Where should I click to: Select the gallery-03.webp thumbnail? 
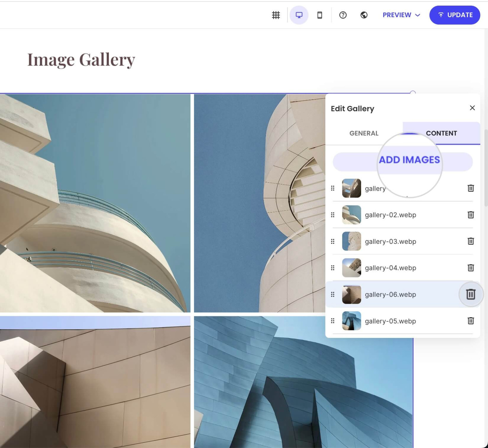pos(351,241)
